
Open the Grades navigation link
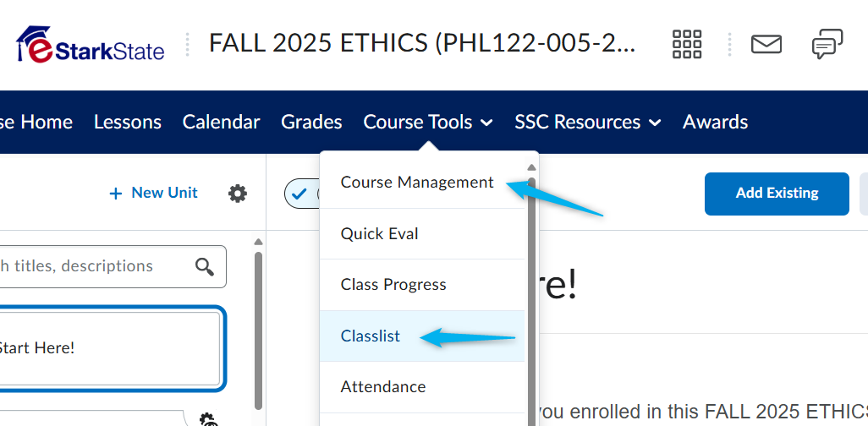click(x=311, y=122)
